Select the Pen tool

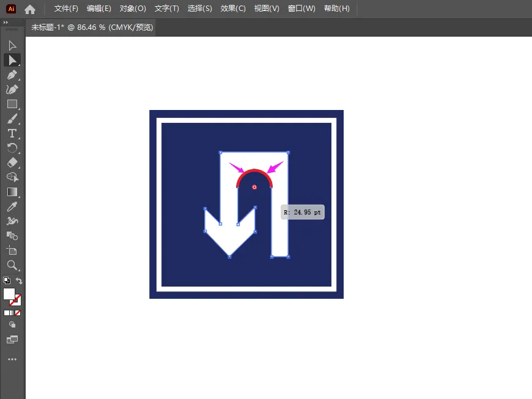coord(12,75)
